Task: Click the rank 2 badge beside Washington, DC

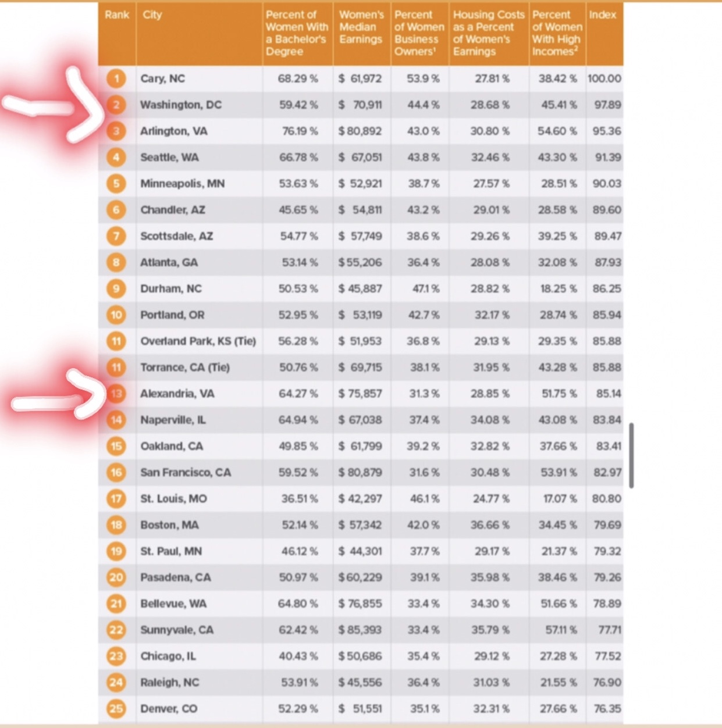Action: pos(116,105)
